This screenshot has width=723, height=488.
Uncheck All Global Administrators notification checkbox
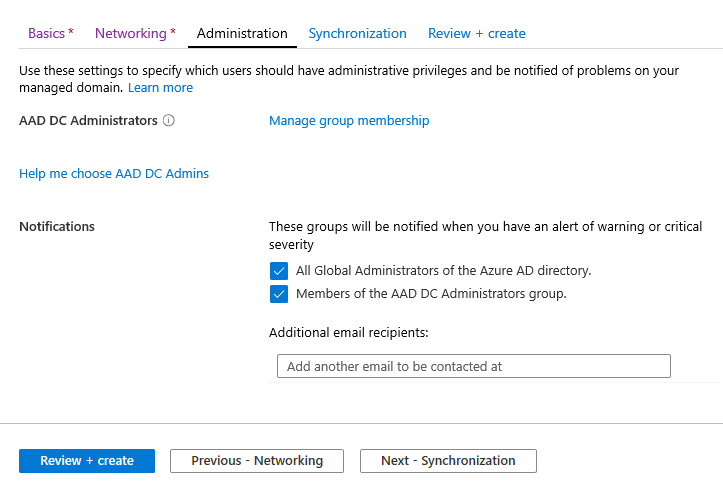(x=279, y=271)
